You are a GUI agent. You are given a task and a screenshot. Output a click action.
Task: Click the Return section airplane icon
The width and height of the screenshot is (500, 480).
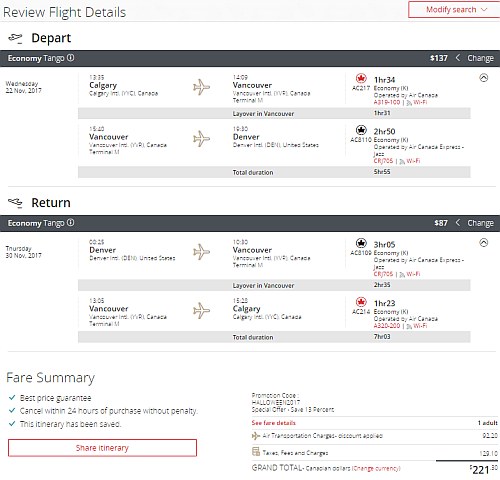click(x=15, y=202)
